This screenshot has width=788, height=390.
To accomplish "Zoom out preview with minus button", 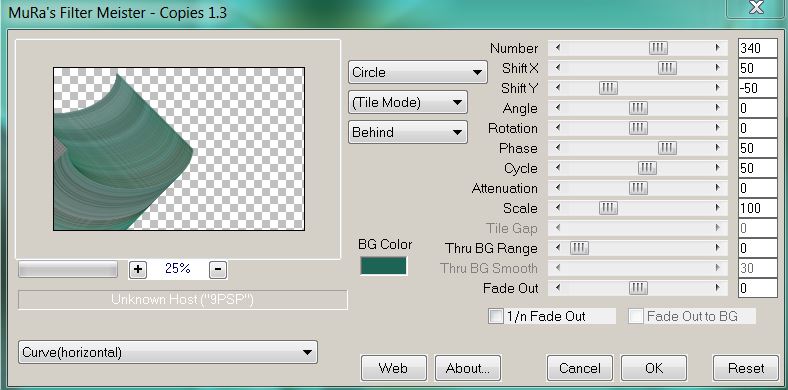I will pyautogui.click(x=217, y=270).
